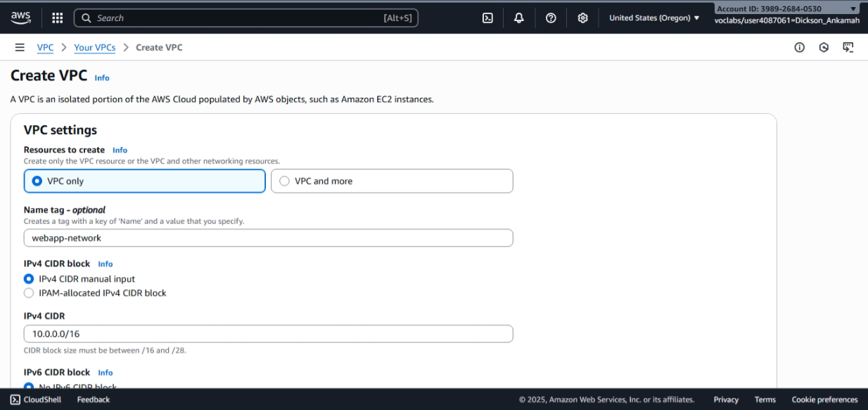This screenshot has width=868, height=410.
Task: Open settings with the gear icon
Action: pos(582,17)
